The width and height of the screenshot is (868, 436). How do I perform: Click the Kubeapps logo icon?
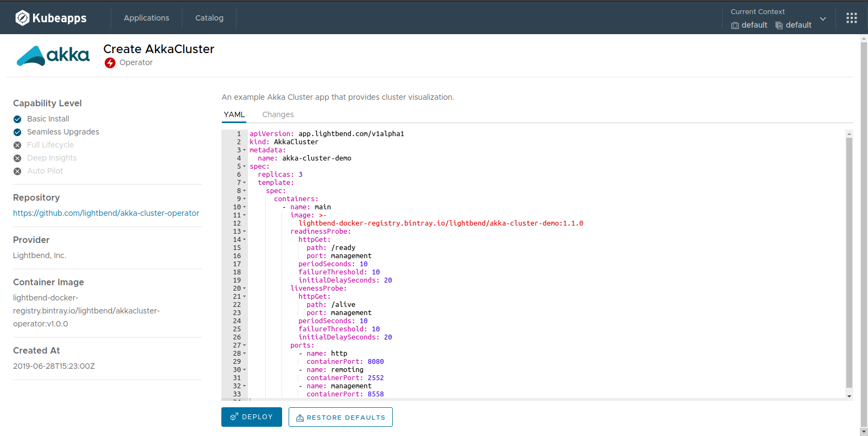pyautogui.click(x=22, y=18)
